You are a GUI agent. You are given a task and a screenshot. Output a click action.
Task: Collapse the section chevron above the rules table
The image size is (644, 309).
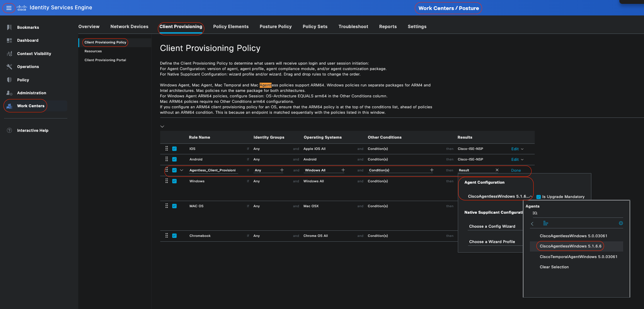point(162,126)
